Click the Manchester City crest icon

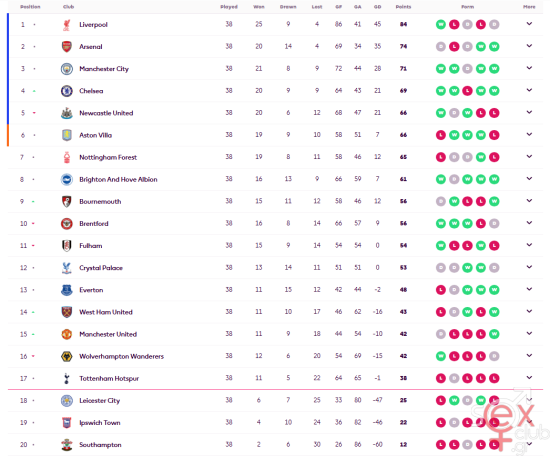67,69
